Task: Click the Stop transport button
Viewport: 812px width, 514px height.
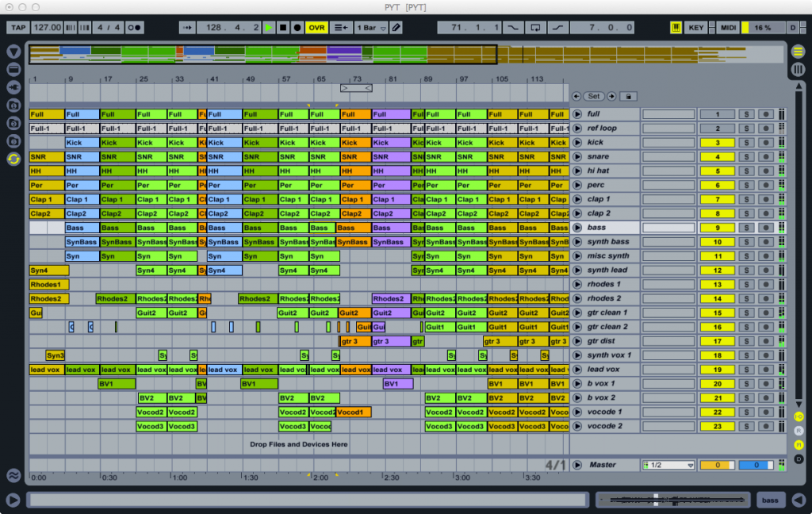Action: point(283,28)
